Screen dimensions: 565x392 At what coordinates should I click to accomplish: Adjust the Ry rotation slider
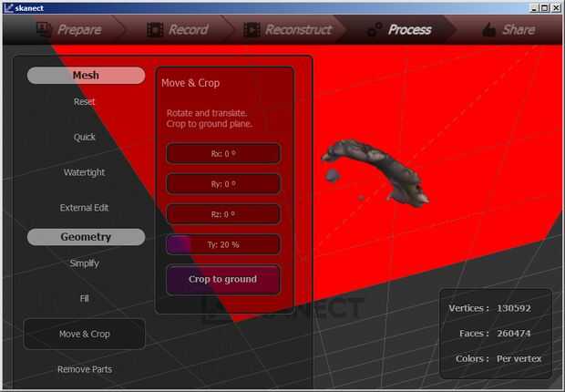pyautogui.click(x=223, y=184)
